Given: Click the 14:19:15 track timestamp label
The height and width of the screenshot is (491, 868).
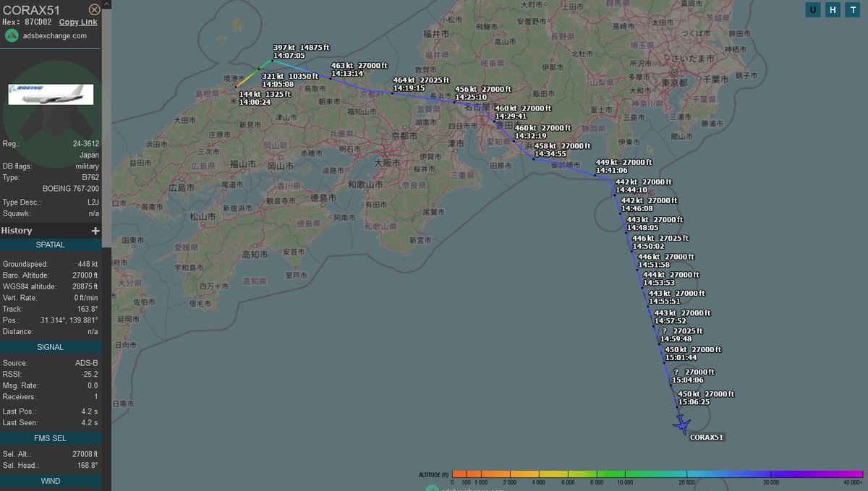Looking at the screenshot, I should tap(409, 88).
